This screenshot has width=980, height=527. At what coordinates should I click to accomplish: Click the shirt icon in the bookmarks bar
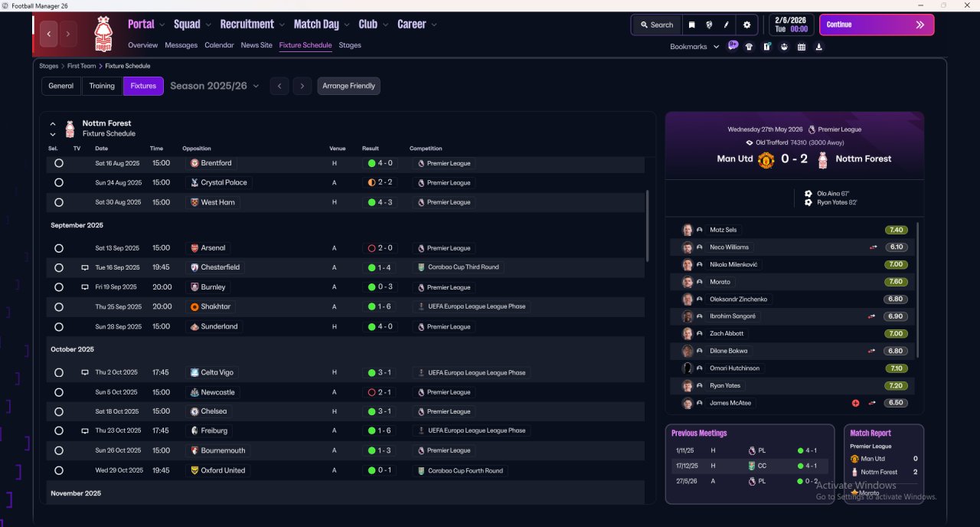point(749,47)
